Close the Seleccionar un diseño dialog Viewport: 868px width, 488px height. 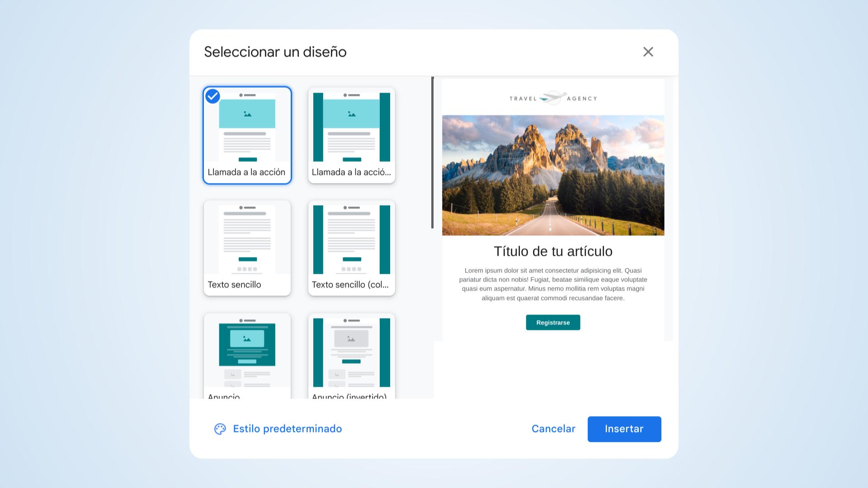tap(648, 52)
